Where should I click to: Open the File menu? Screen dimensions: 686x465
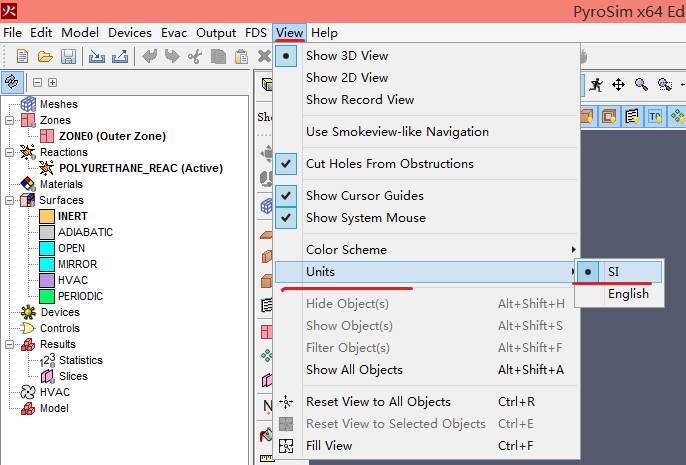pyautogui.click(x=12, y=33)
